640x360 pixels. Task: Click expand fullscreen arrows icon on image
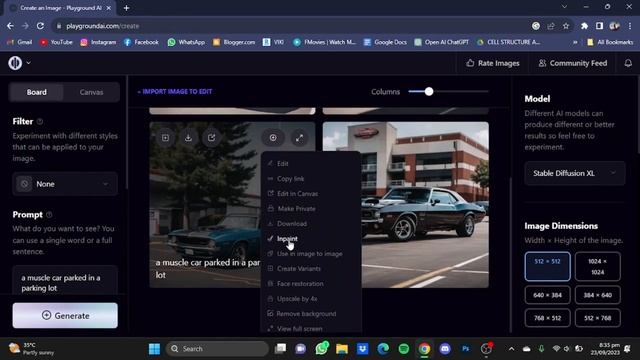tap(300, 138)
